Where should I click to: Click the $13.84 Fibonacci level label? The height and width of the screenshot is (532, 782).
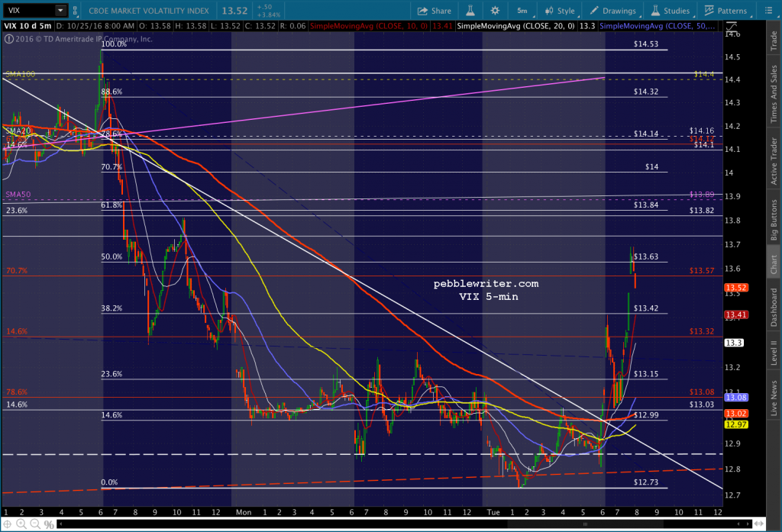[x=646, y=205]
